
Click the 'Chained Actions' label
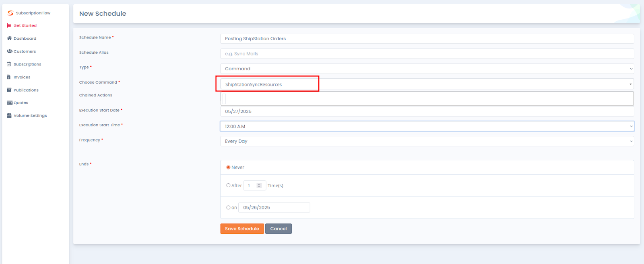[x=96, y=95]
